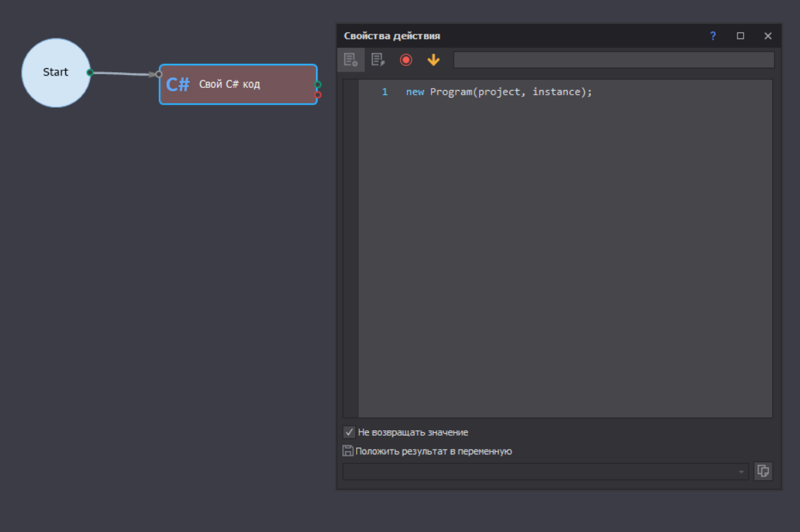Click the green output port of Start node

coord(90,72)
